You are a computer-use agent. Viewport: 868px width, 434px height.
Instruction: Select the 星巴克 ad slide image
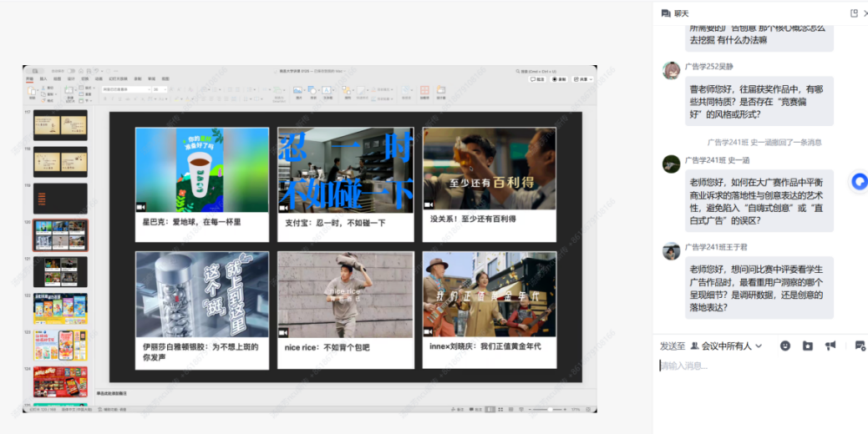(x=202, y=170)
